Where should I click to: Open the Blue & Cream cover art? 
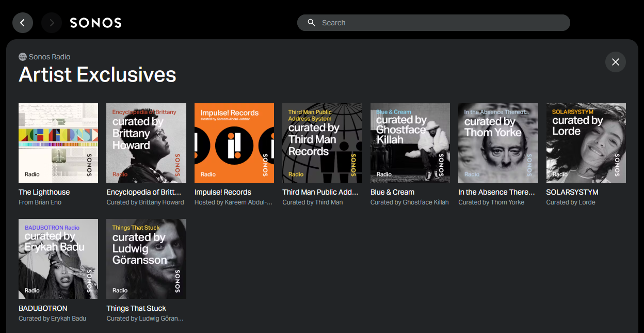(410, 143)
